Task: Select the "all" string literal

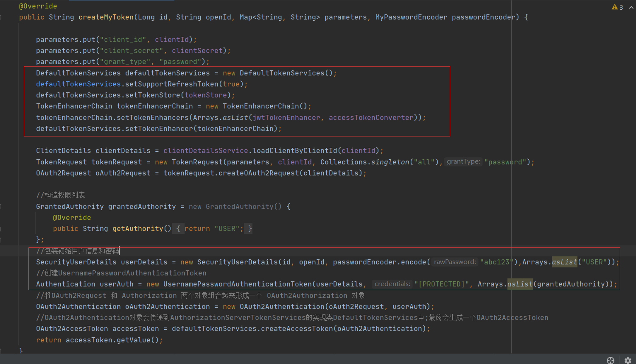Action: pyautogui.click(x=424, y=162)
